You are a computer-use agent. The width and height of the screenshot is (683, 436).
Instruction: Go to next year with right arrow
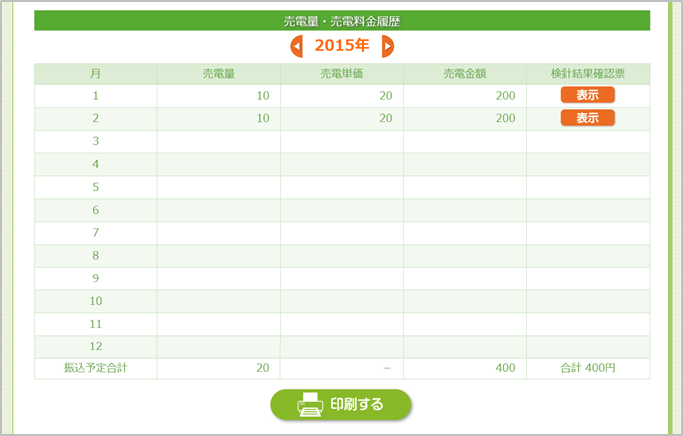[x=387, y=46]
